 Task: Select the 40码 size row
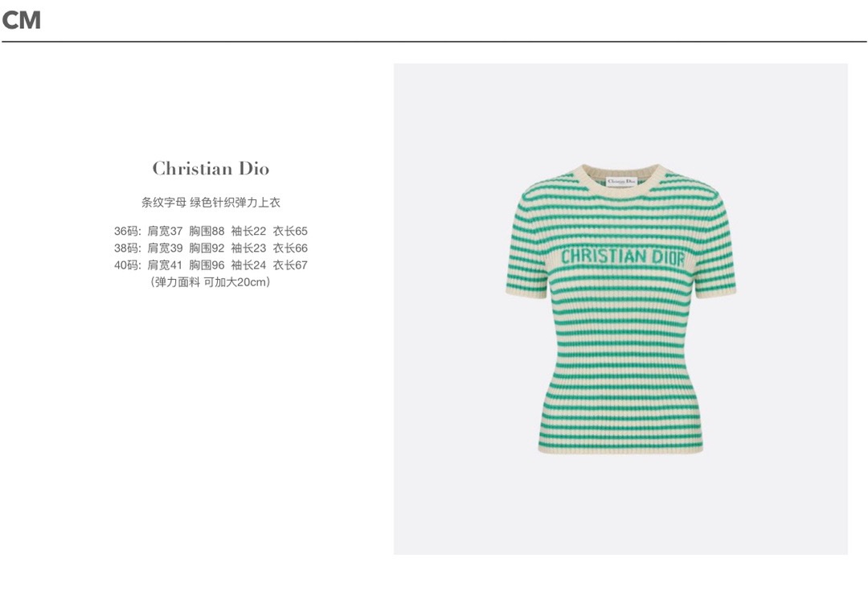(211, 265)
